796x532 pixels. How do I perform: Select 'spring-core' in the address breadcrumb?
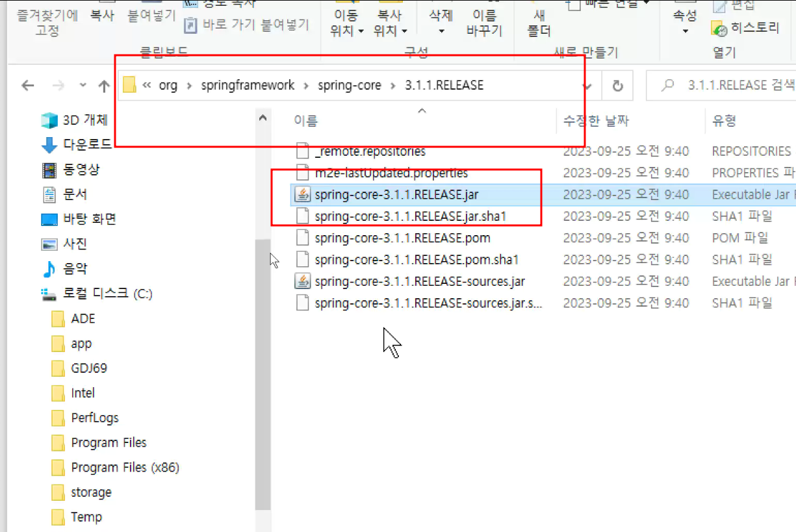[x=350, y=85]
